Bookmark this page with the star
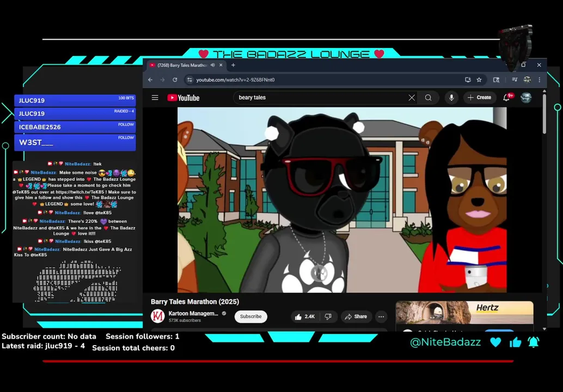Screen dimensions: 563x392 479,79
